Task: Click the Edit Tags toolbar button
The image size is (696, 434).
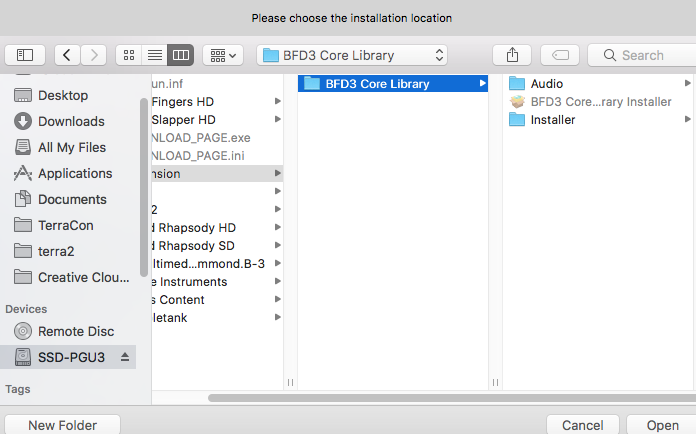Action: [560, 55]
